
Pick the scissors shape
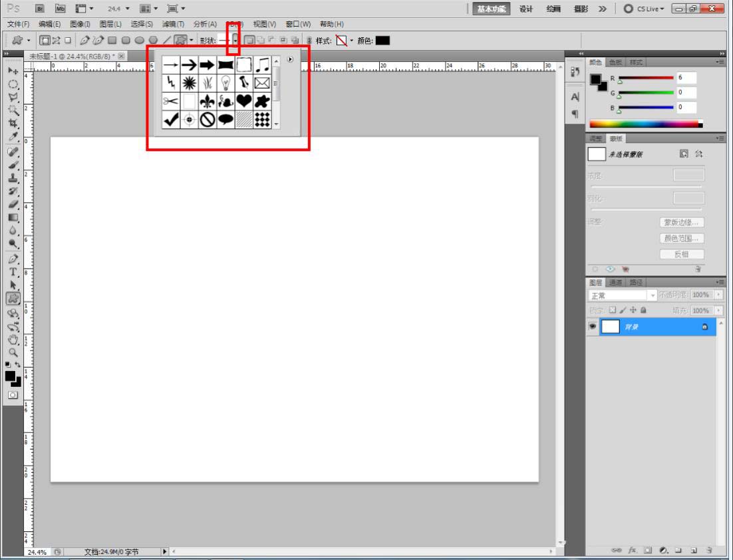point(171,101)
